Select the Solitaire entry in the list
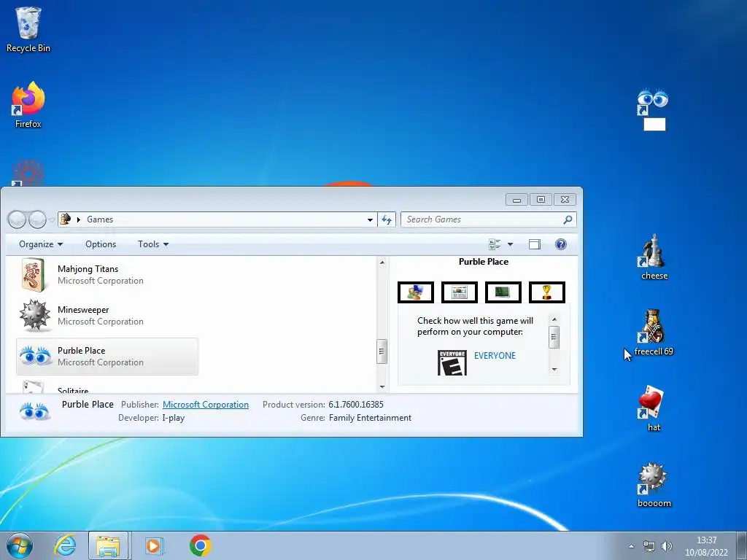Viewport: 747px width, 560px height. point(107,386)
